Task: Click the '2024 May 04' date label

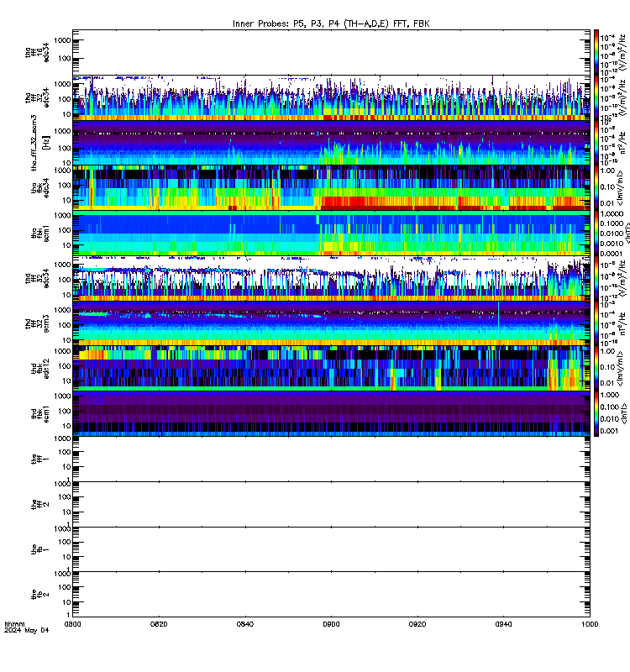Action: [x=27, y=631]
